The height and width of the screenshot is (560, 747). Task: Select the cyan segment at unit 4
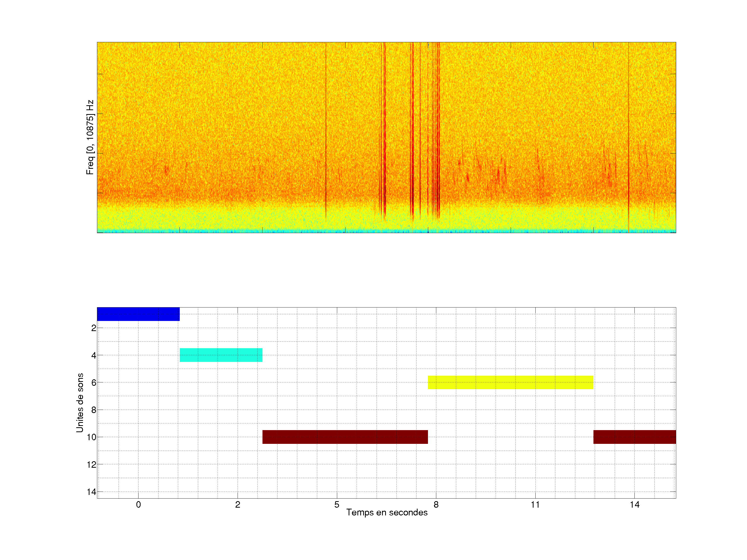pyautogui.click(x=221, y=355)
